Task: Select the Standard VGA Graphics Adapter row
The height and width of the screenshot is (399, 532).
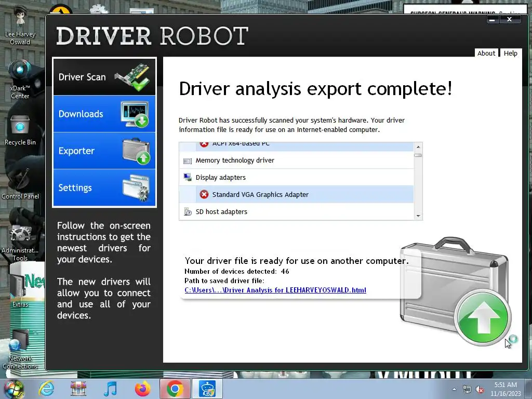Action: pyautogui.click(x=296, y=194)
